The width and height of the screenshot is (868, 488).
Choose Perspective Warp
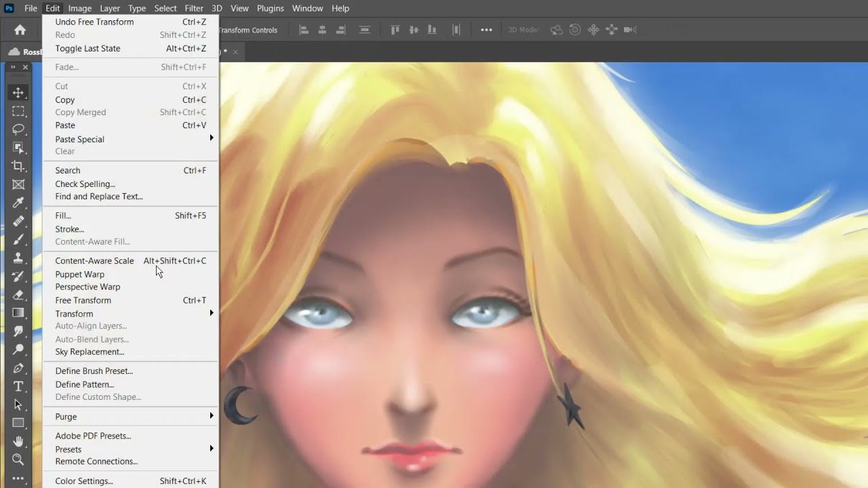(x=131, y=287)
